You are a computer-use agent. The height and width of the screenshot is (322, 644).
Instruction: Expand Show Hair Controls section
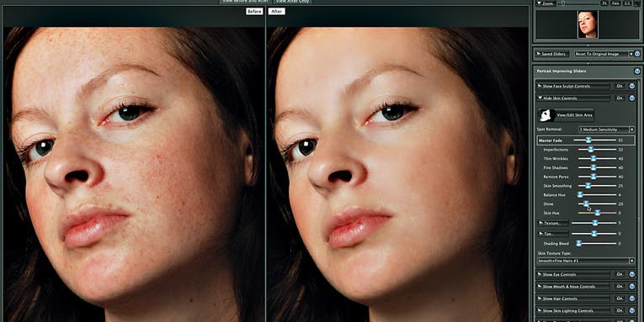tap(573, 298)
